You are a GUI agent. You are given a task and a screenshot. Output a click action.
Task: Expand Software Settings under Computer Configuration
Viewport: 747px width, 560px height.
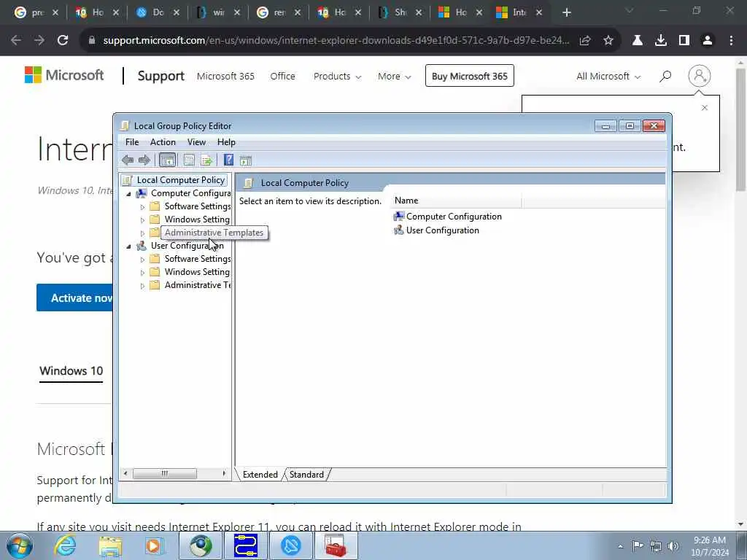tap(142, 207)
